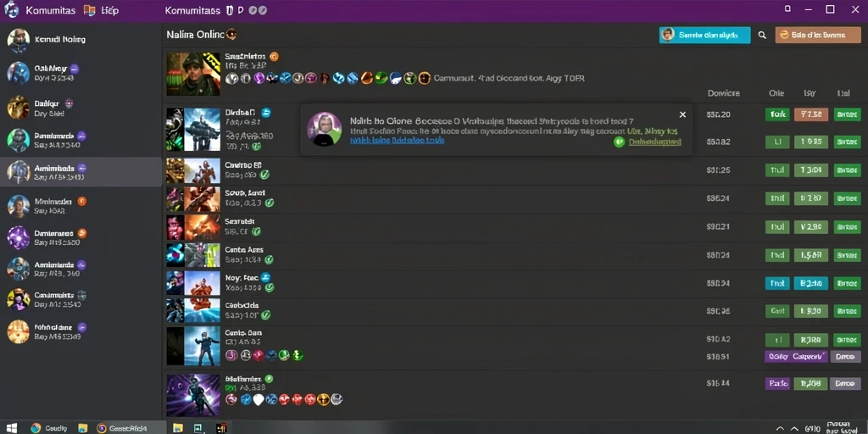Click the green badge beside bottom row title

269,379
